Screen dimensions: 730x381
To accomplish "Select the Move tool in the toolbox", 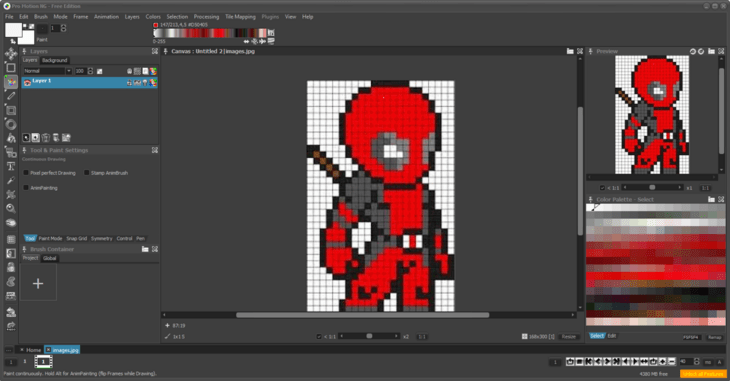I will pyautogui.click(x=11, y=54).
